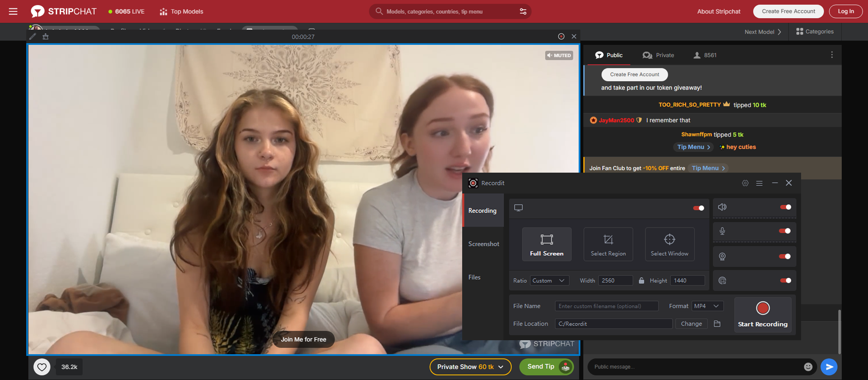Open the Format MP4 dropdown
The width and height of the screenshot is (868, 380).
[707, 306]
